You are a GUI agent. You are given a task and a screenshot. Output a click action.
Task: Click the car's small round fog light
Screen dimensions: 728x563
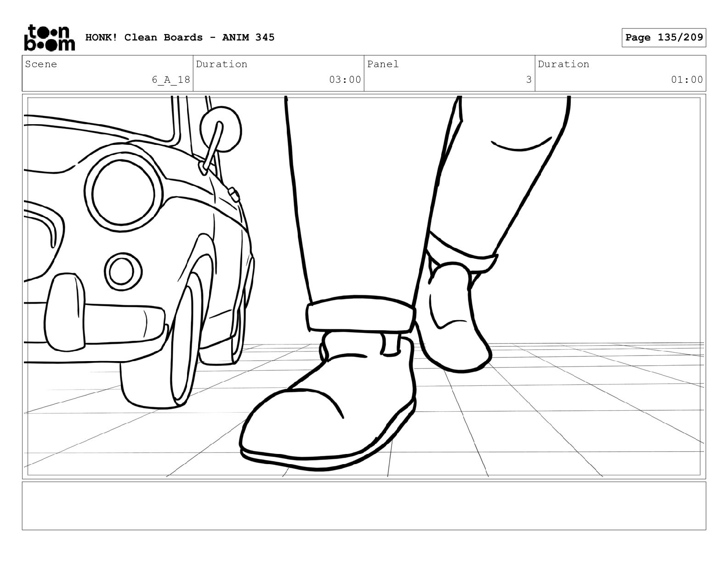(x=121, y=271)
